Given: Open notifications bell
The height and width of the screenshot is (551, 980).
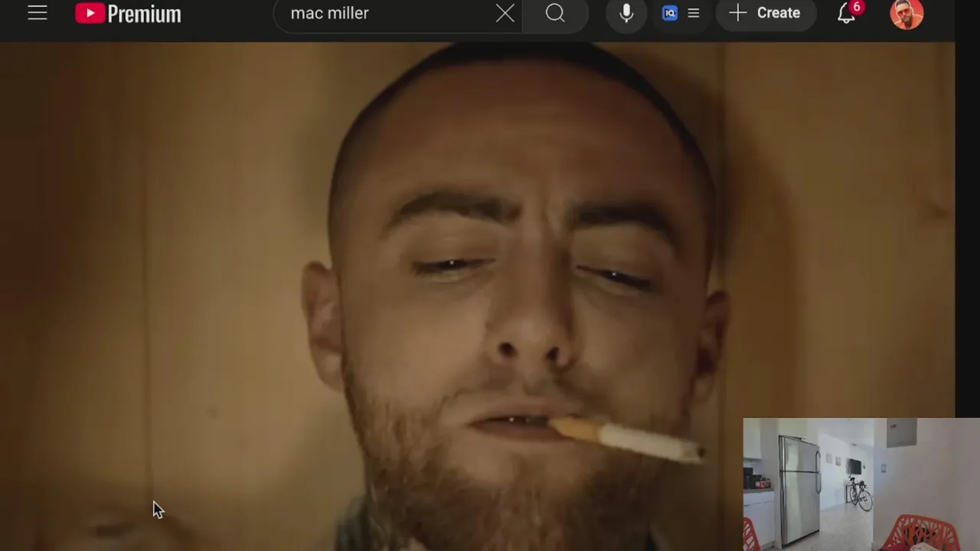Looking at the screenshot, I should pyautogui.click(x=847, y=13).
